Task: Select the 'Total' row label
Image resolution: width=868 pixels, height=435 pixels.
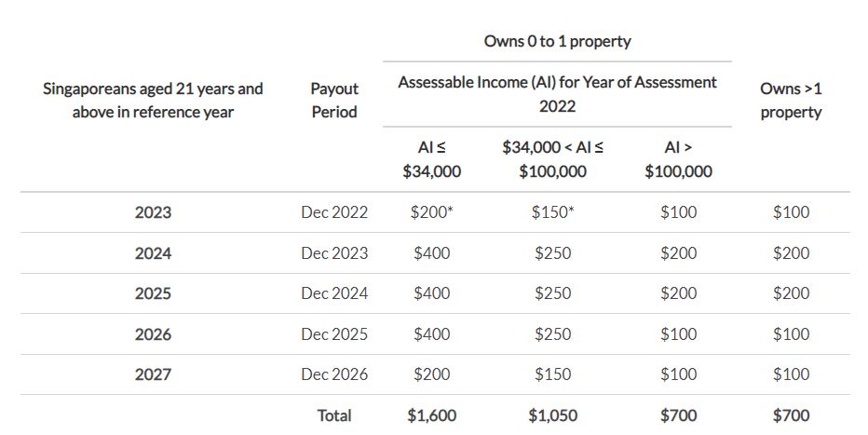Action: pos(334,415)
